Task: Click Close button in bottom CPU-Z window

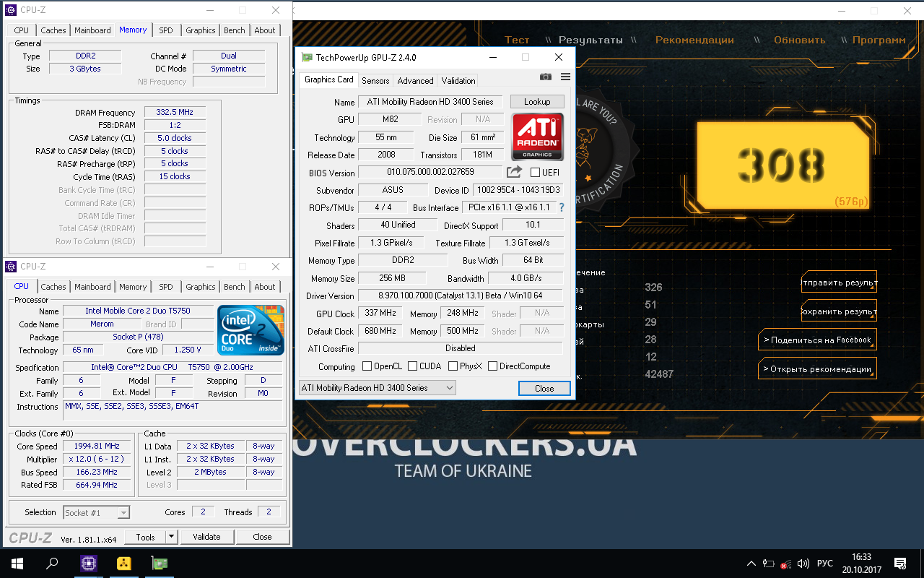Action: tap(262, 537)
